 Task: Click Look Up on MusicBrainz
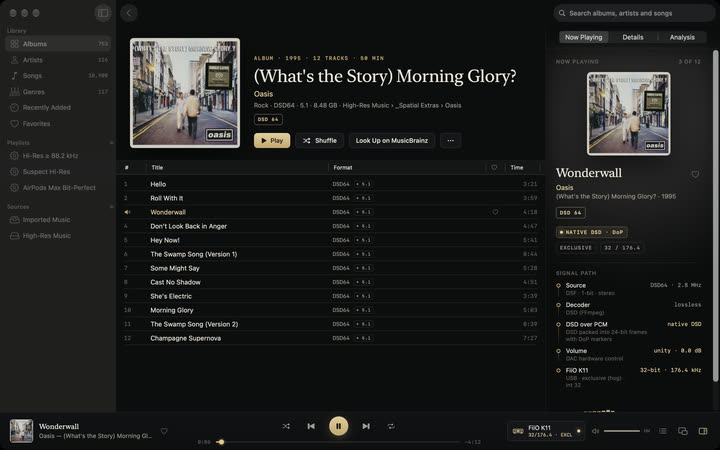(392, 141)
